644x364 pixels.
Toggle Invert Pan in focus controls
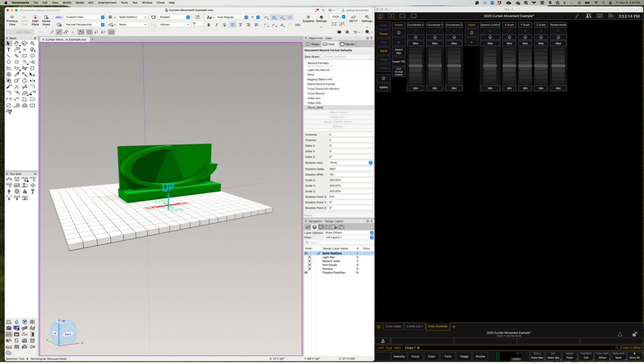click(399, 51)
